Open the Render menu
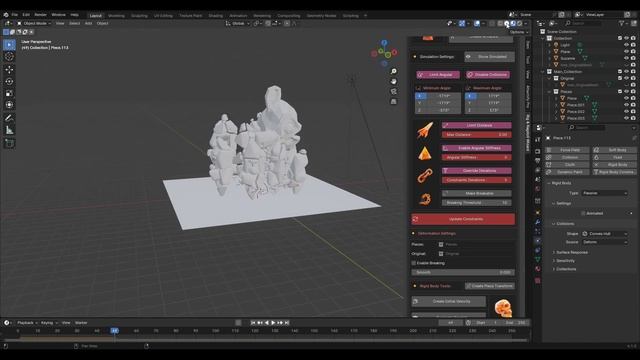Screen dimensions: 640x360 (x=40, y=15)
